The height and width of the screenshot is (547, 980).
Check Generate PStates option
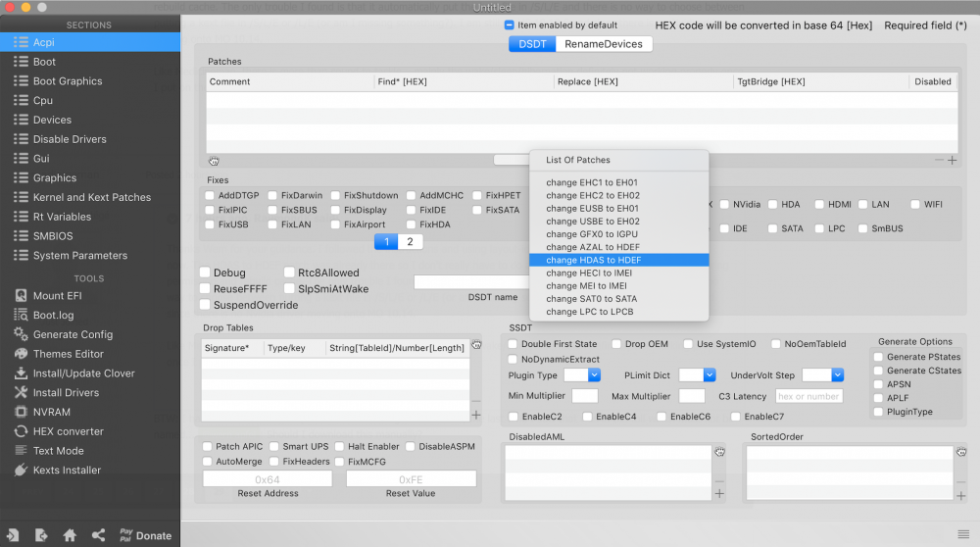coord(878,357)
